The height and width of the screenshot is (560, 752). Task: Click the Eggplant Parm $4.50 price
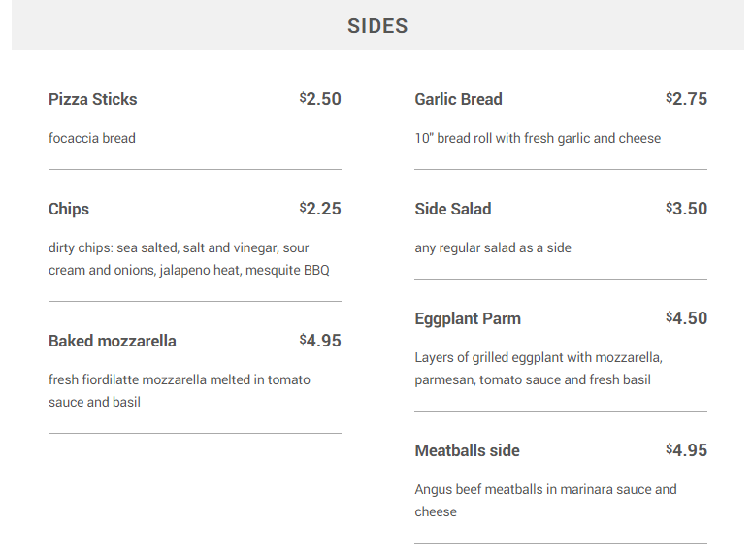click(686, 318)
